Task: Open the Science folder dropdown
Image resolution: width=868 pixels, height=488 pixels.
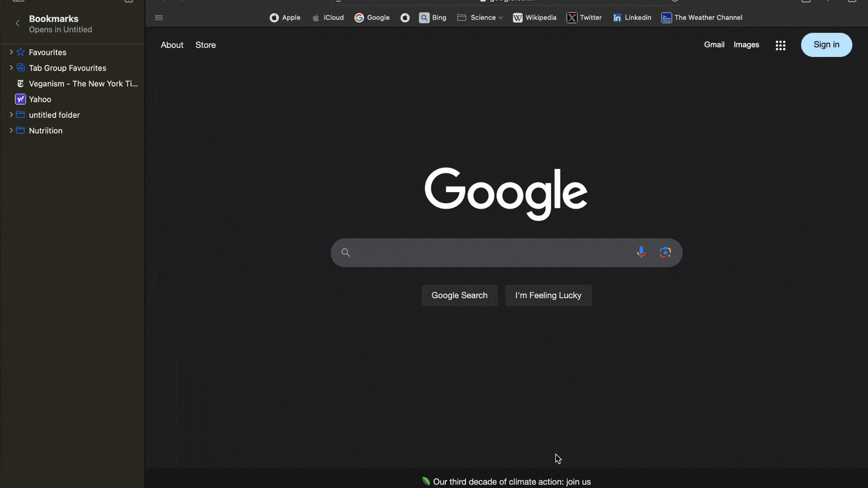Action: pos(480,18)
